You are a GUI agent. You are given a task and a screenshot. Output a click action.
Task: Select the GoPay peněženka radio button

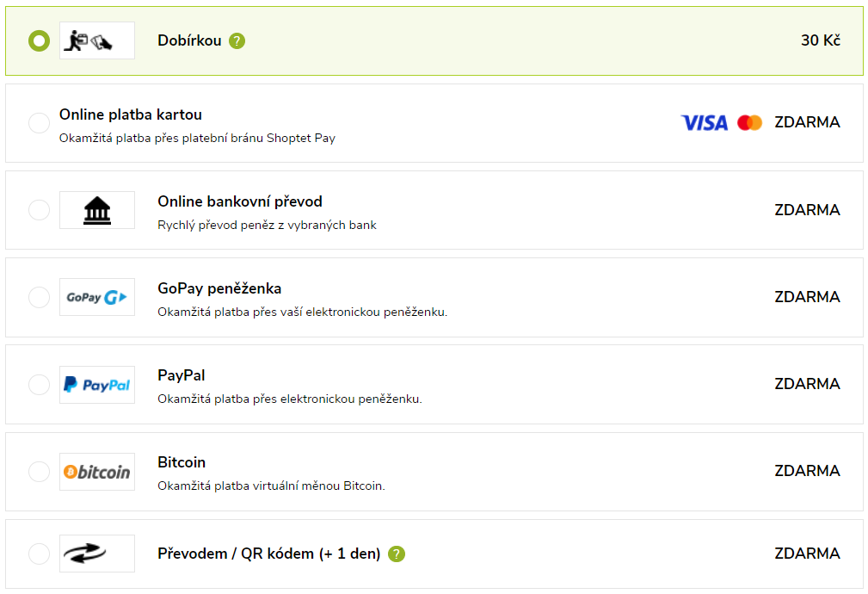(40, 297)
